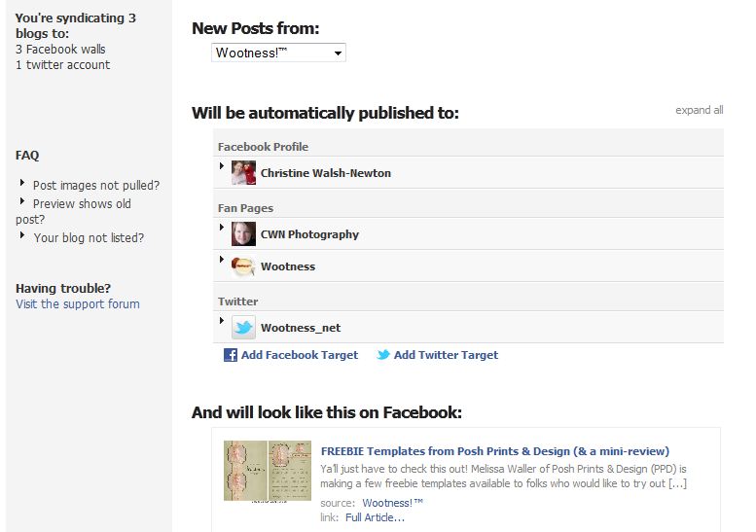The height and width of the screenshot is (532, 756).
Task: Expand the 'Your blog not listed?' FAQ
Action: [22, 235]
